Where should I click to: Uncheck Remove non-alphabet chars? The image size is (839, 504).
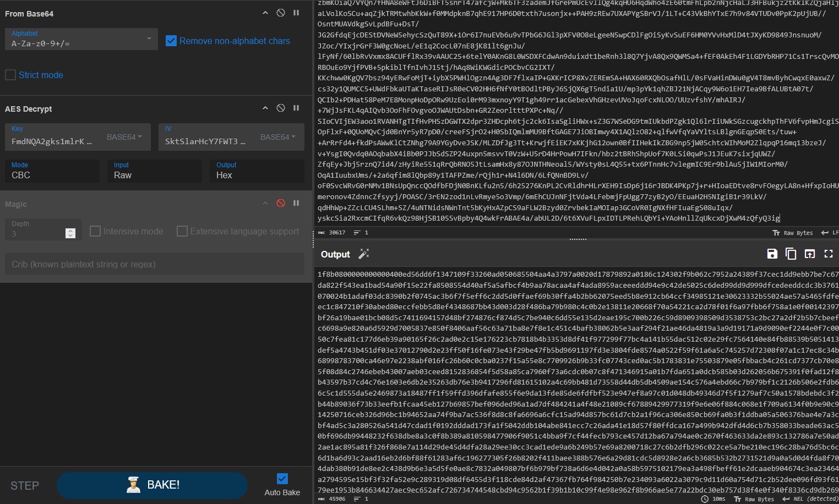point(171,40)
